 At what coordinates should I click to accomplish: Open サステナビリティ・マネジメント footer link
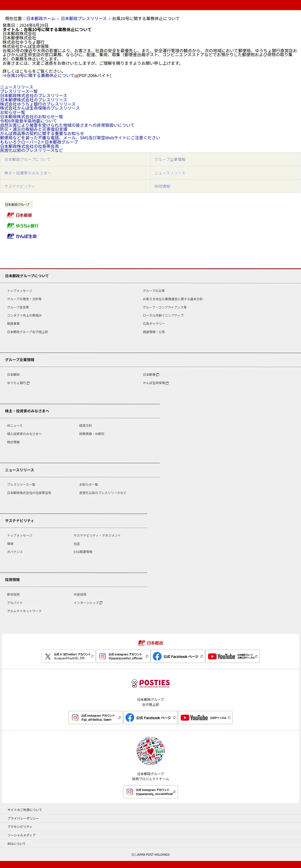point(97,535)
